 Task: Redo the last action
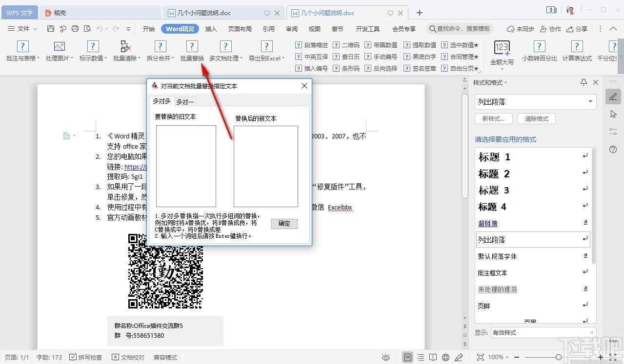tap(116, 29)
